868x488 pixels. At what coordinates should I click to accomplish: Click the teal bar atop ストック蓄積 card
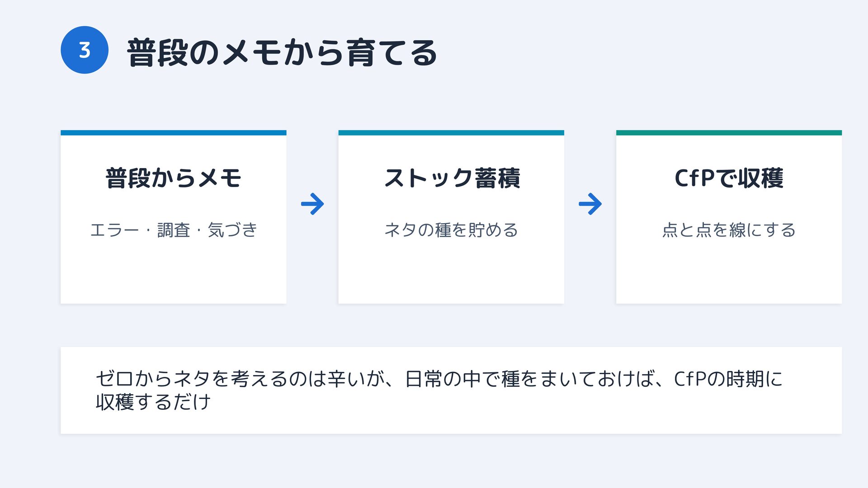[x=451, y=133]
